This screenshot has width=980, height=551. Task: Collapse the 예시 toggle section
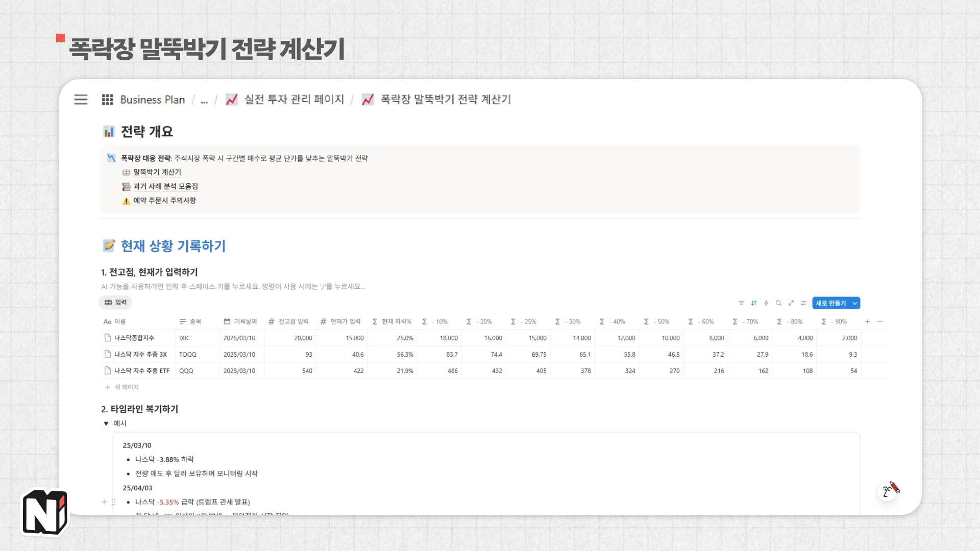tap(106, 423)
